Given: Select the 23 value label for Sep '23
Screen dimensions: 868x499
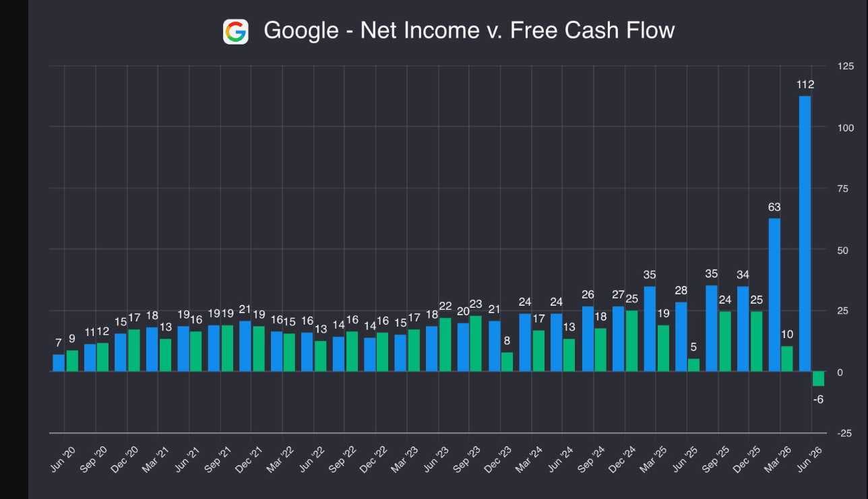Looking at the screenshot, I should pyautogui.click(x=476, y=304).
